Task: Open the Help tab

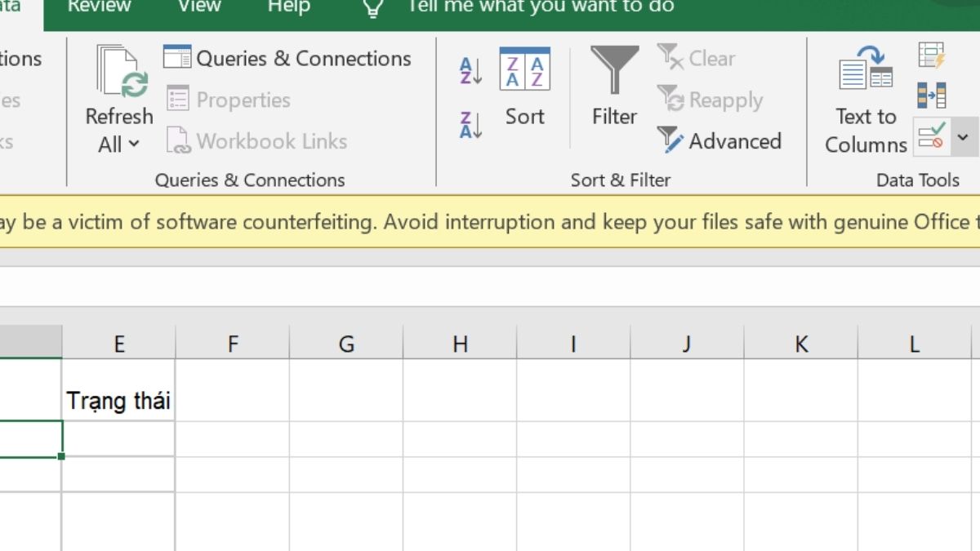Action: tap(289, 7)
